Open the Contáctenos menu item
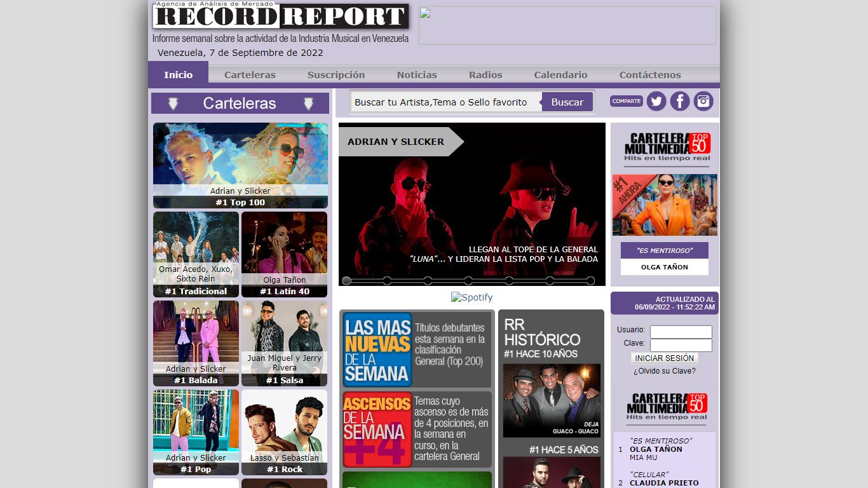 pos(650,75)
